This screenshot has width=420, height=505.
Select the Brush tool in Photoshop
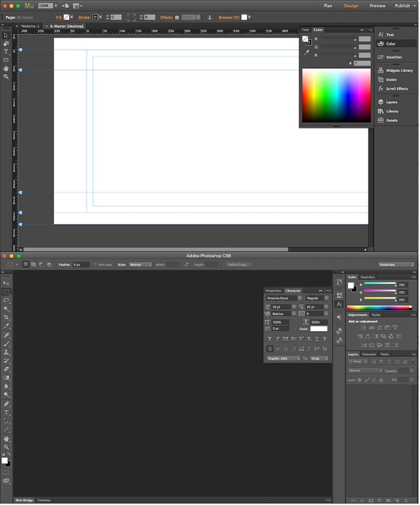[6, 344]
